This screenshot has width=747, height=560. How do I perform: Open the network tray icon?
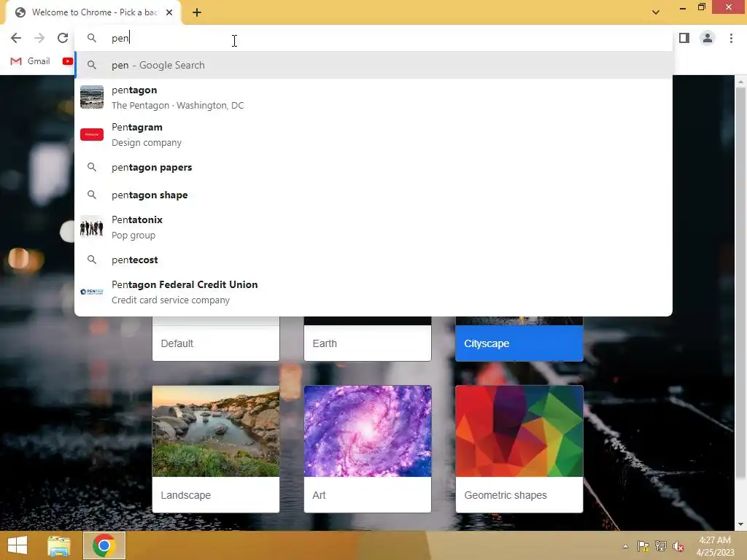tap(661, 546)
